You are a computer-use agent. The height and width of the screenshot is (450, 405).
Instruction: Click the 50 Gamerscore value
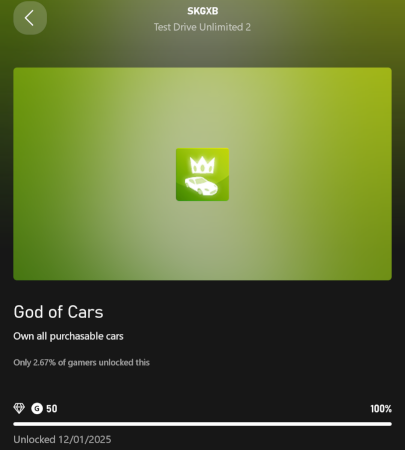(52, 409)
